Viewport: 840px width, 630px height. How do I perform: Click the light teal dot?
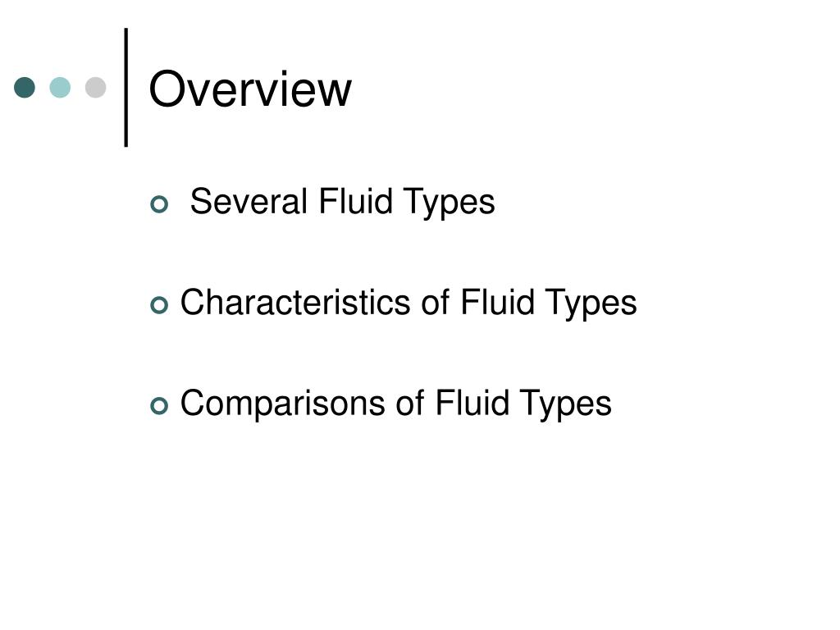tap(60, 87)
